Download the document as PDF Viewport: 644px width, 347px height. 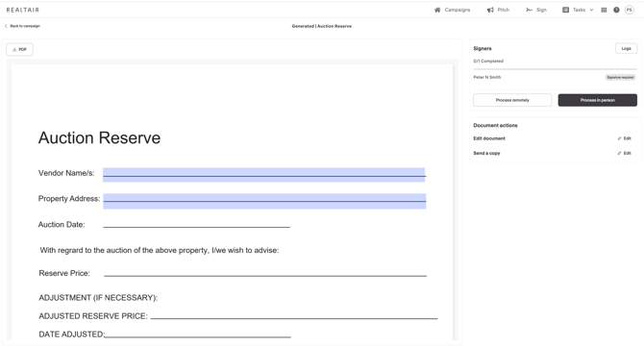point(20,49)
